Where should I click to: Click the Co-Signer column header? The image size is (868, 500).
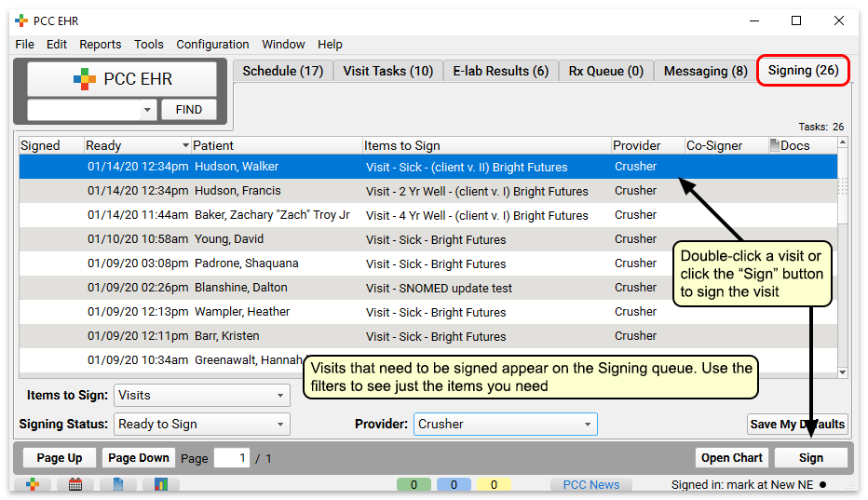click(726, 145)
